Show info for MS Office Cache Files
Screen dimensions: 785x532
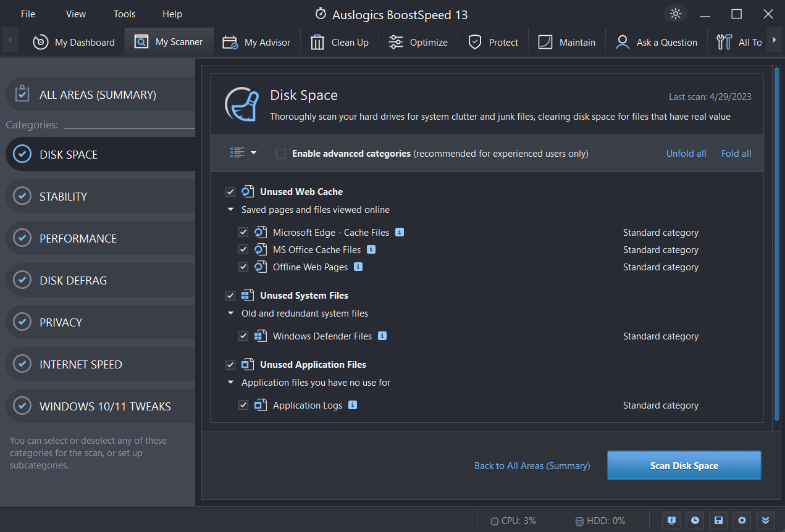point(371,249)
